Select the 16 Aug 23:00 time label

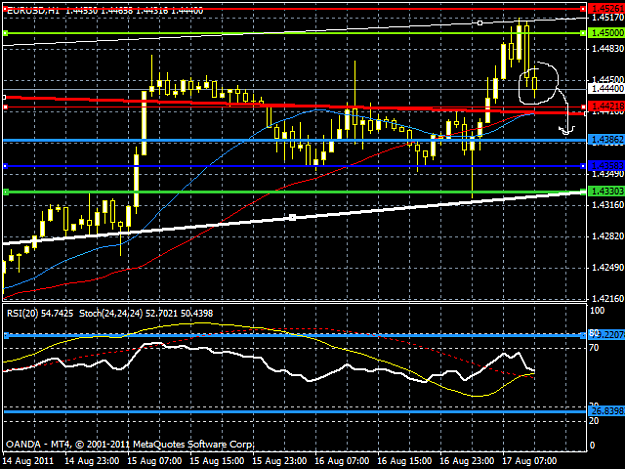(467, 461)
